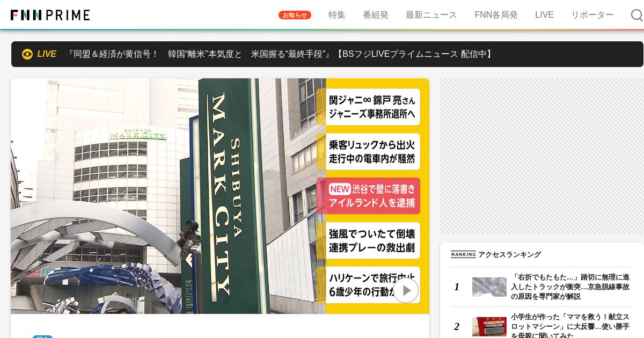Open the 特集 menu

337,15
